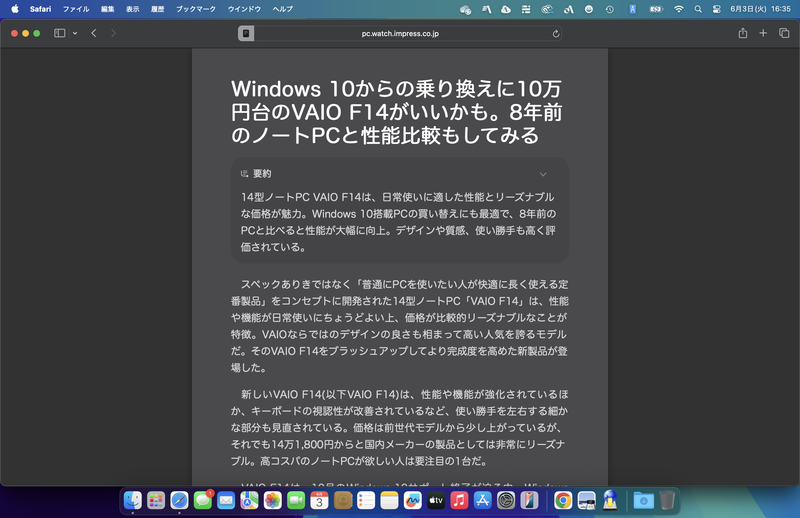The image size is (800, 518).
Task: Open Maps from the Dock
Action: pos(249,500)
